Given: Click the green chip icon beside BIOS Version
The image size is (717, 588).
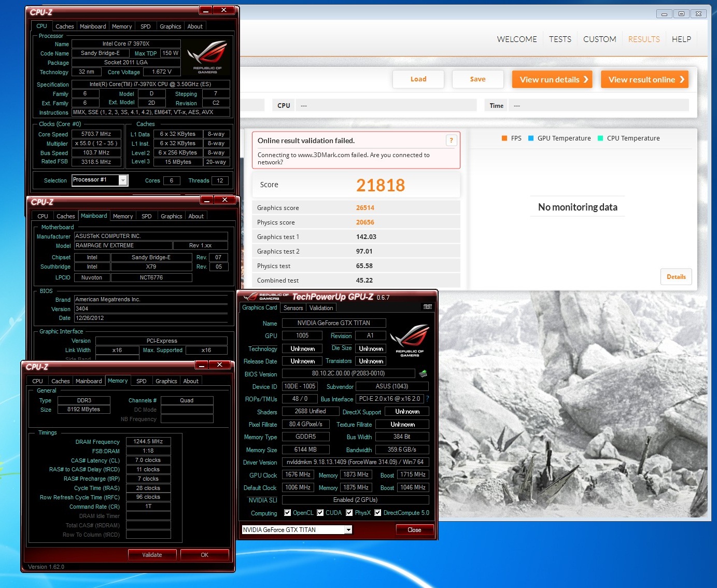Looking at the screenshot, I should tap(424, 373).
